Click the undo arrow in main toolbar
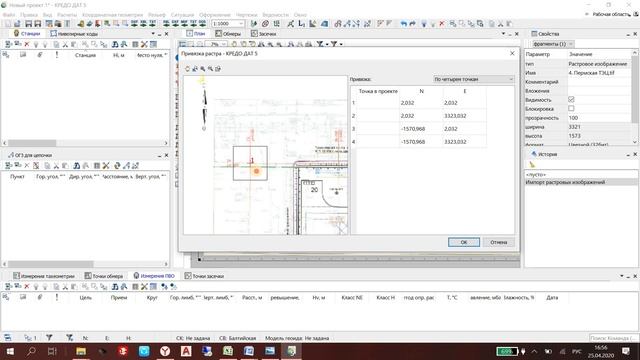Viewport: 640px width, 360px height. (404, 24)
